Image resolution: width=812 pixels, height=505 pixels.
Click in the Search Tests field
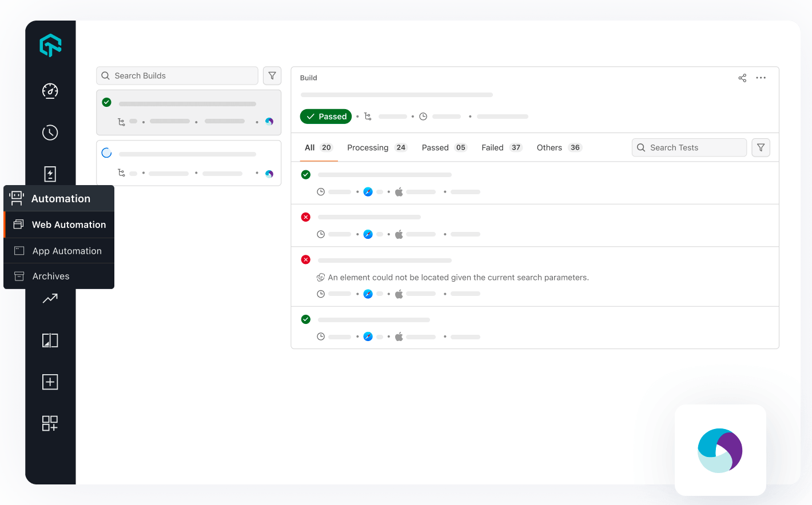pos(689,147)
